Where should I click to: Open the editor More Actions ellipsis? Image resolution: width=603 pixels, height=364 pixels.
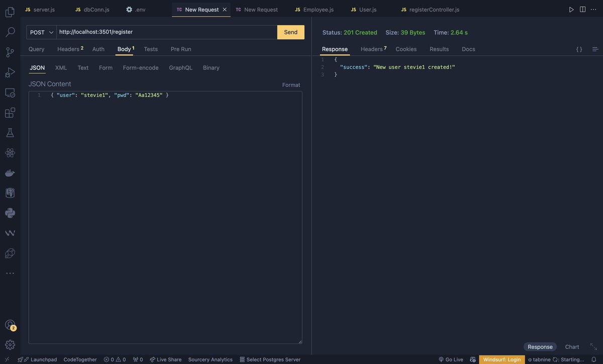[x=593, y=10]
